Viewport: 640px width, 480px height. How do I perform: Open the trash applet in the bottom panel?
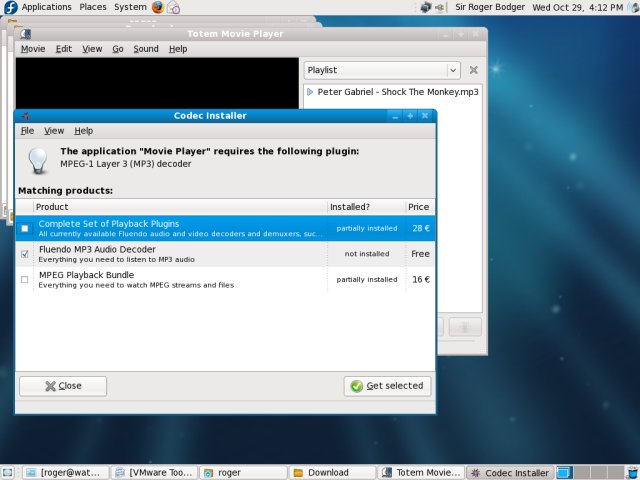click(634, 473)
